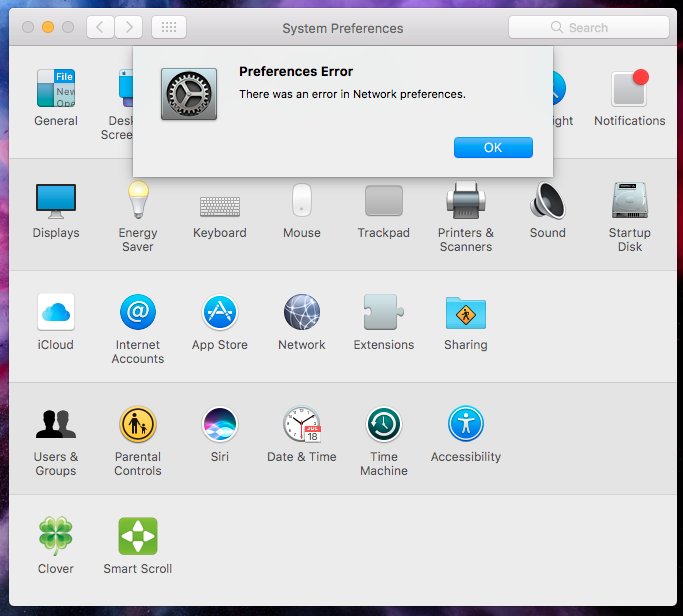Screen dimensions: 683x616
Task: Click the forward navigation arrow
Action: 129,28
